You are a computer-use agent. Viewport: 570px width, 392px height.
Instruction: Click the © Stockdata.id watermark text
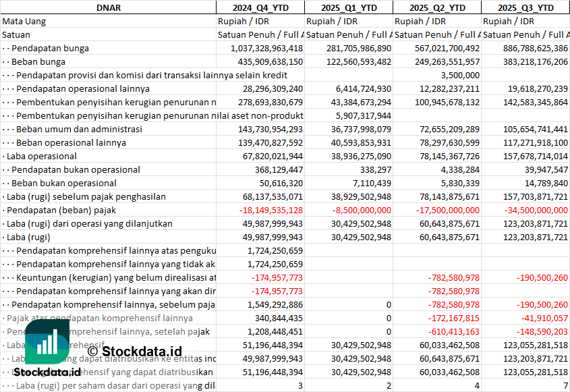pyautogui.click(x=134, y=351)
